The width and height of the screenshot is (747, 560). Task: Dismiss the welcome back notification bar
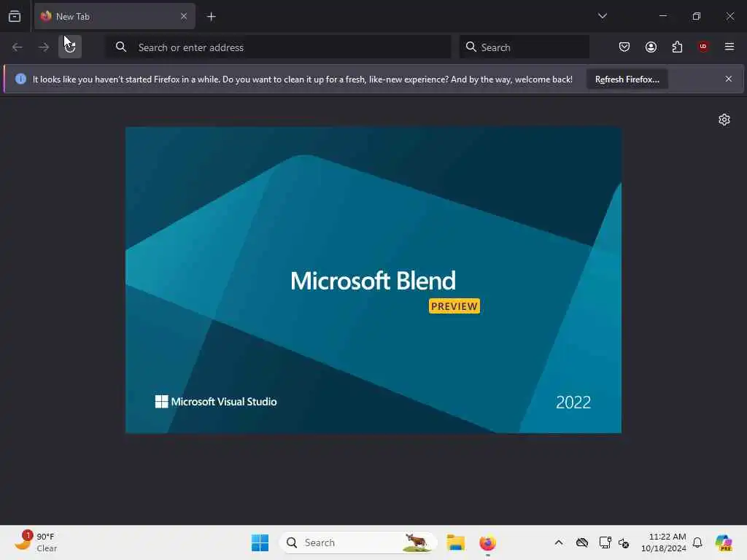pos(729,79)
